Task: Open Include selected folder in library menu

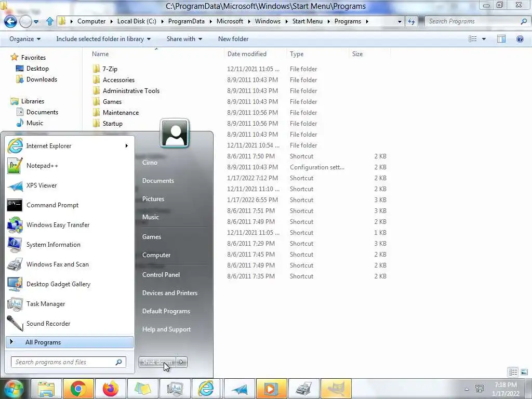Action: pyautogui.click(x=103, y=39)
